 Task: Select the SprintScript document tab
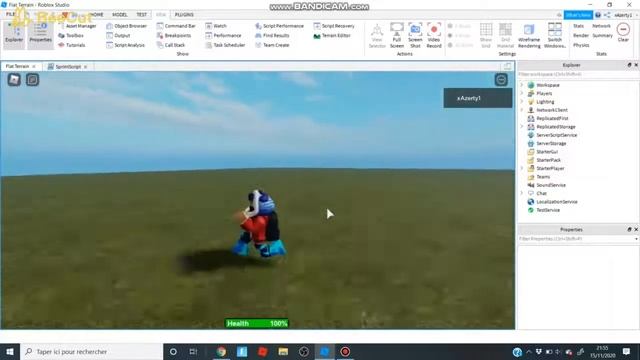click(x=67, y=67)
